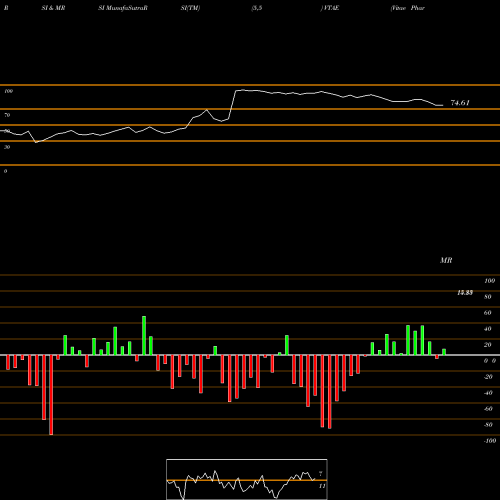Click the MR axis label 40
The width and height of the screenshot is (500, 500).
[488, 329]
